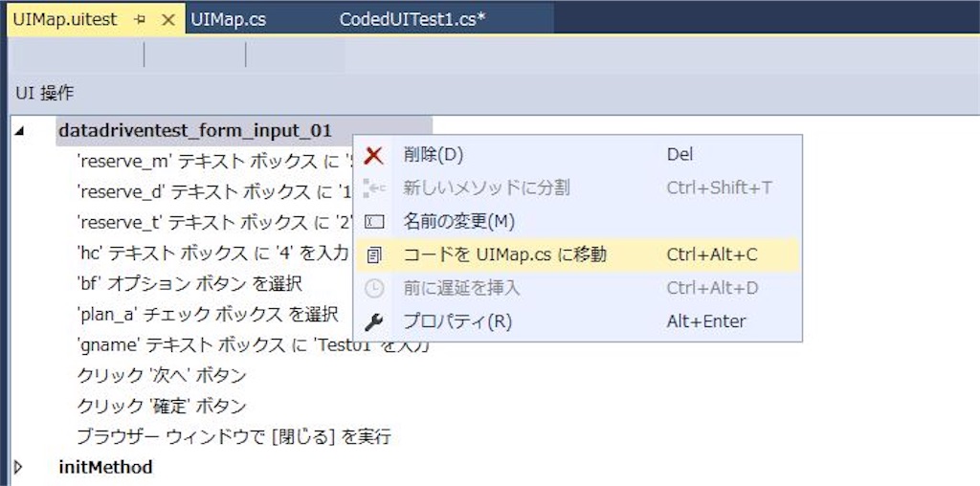This screenshot has height=486, width=980.
Task: Click the UI 操作 panel header
Action: (44, 94)
